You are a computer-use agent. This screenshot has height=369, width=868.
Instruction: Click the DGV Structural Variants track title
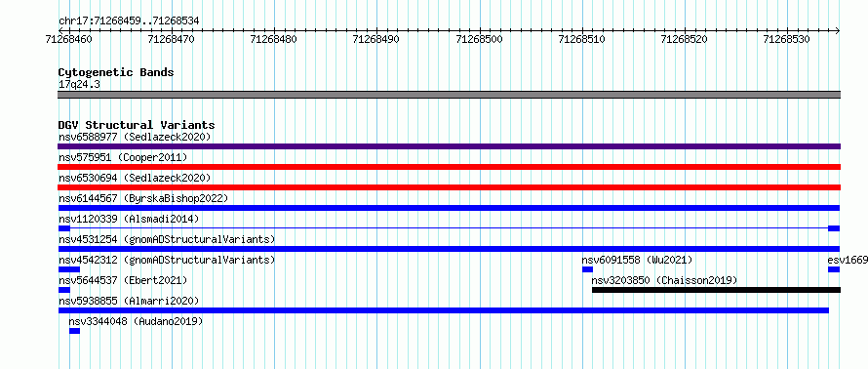137,125
